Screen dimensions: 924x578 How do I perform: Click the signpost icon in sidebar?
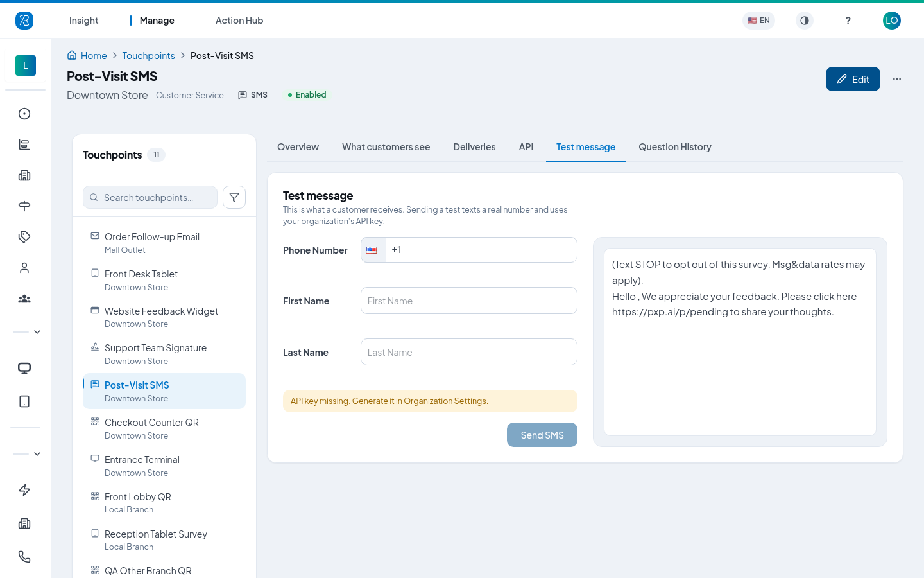coord(24,206)
